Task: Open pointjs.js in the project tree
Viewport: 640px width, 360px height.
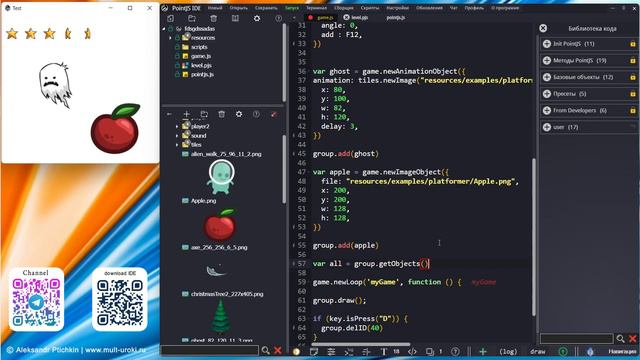Action: pos(202,74)
